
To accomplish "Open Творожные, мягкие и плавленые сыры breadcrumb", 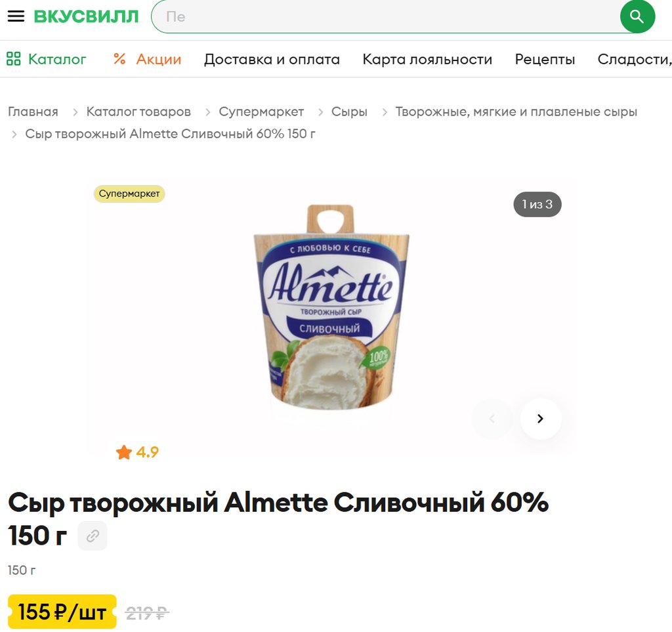I will pos(516,112).
